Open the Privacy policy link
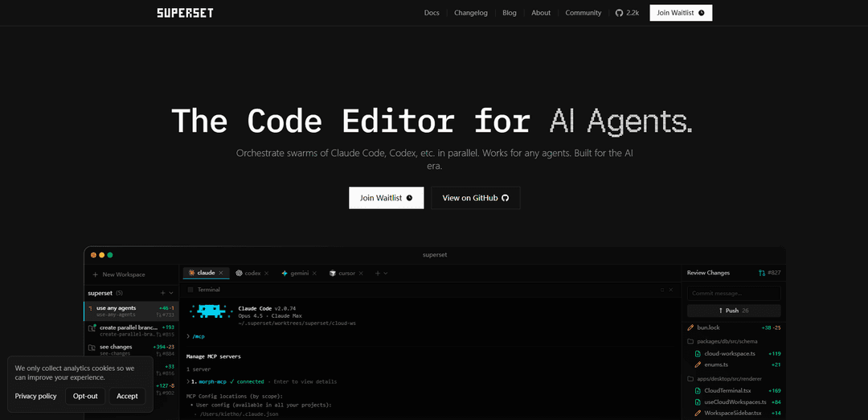The image size is (868, 420). click(x=35, y=396)
